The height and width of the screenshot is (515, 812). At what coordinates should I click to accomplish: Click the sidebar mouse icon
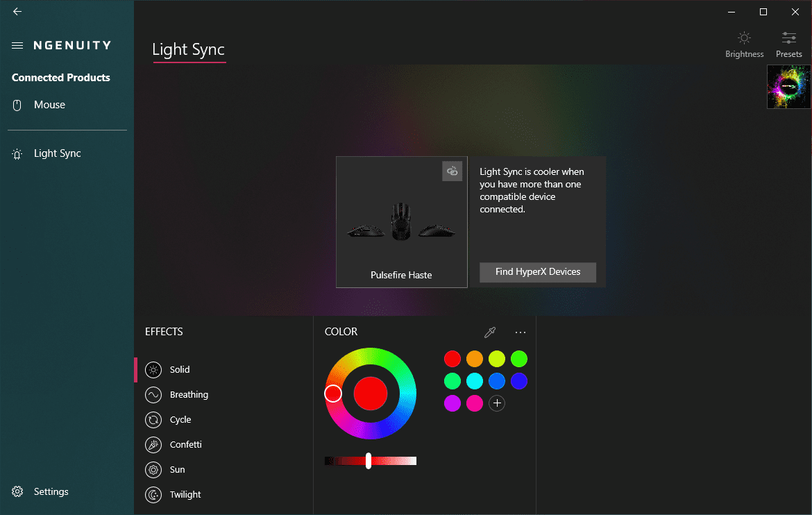(17, 105)
